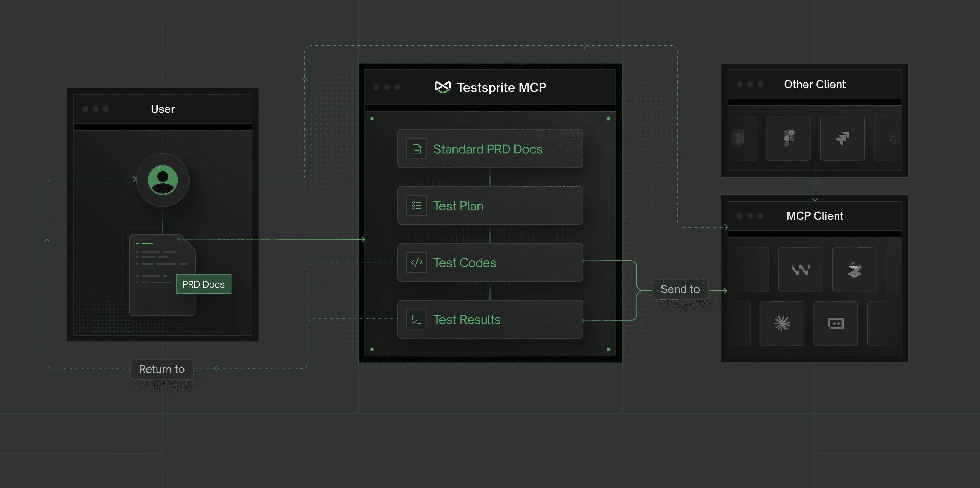Click the green user avatar icon

point(163,180)
